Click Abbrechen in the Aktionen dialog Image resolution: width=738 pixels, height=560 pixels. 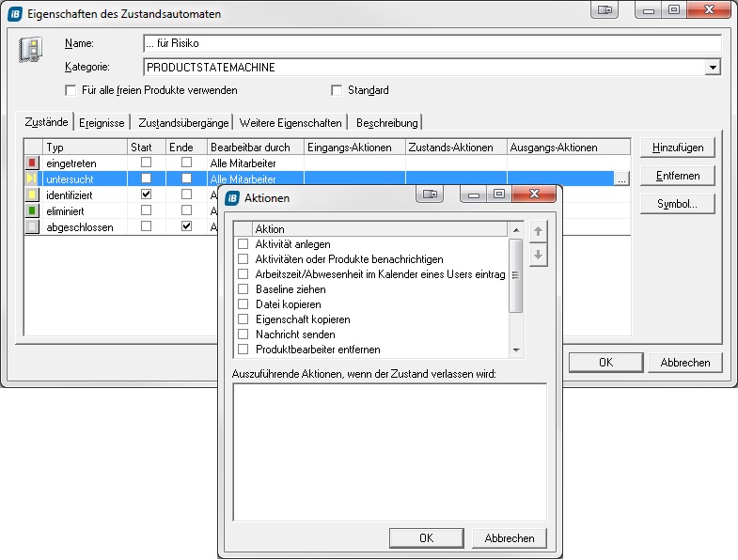coord(510,538)
